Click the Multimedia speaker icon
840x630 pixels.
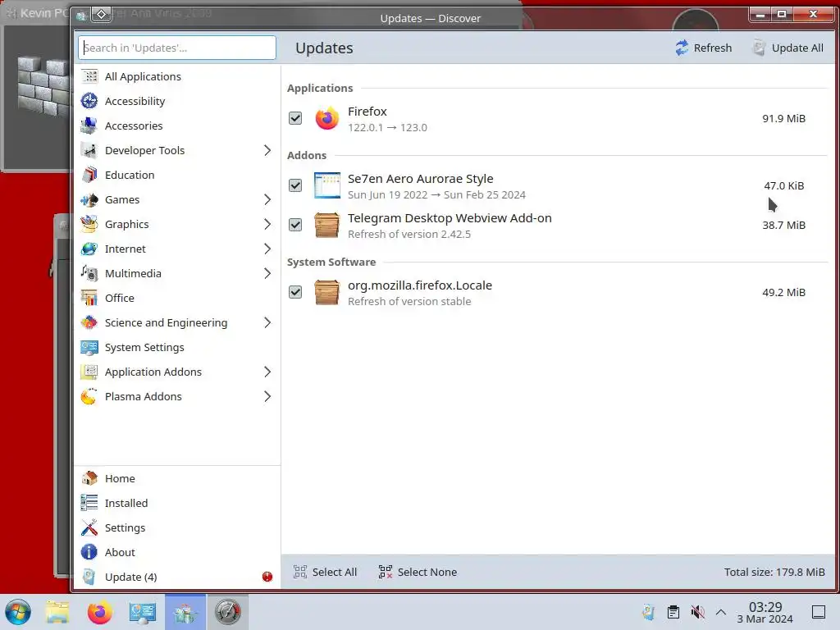(89, 274)
